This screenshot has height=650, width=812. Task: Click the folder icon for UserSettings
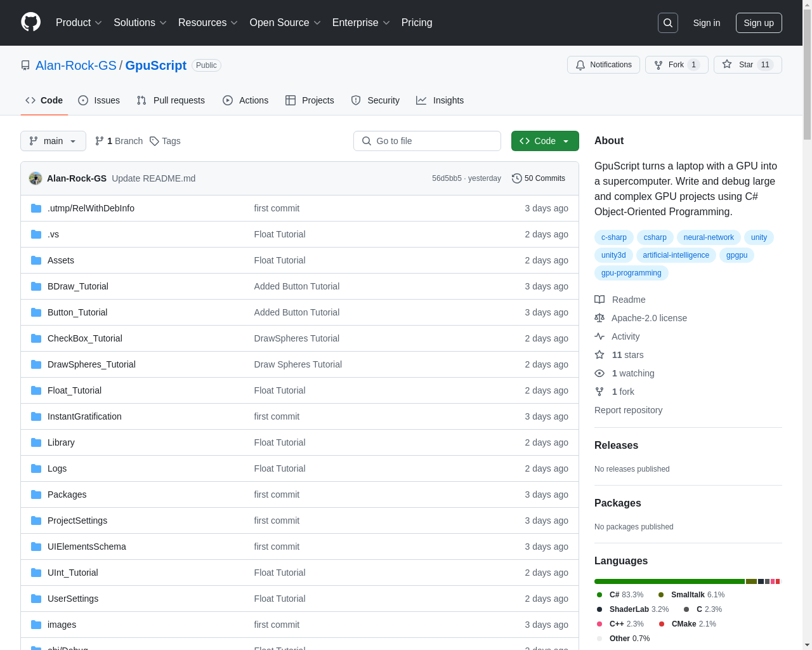pos(36,599)
